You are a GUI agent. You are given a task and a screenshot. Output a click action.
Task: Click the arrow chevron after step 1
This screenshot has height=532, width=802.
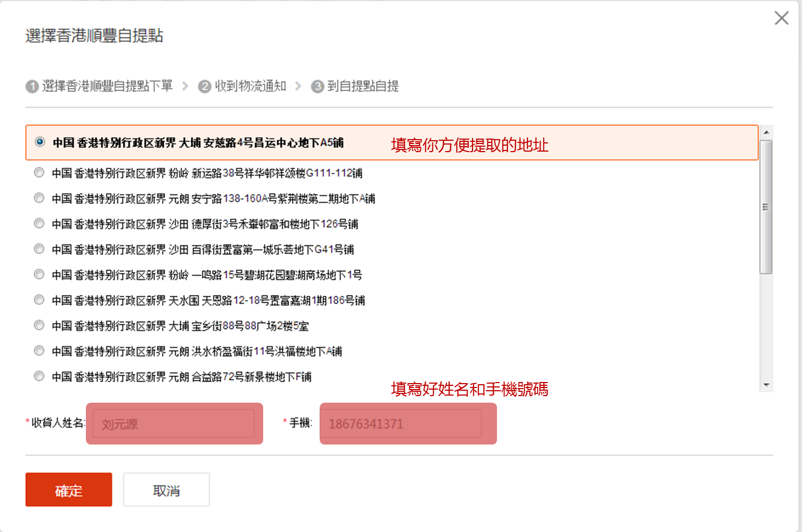click(x=185, y=86)
